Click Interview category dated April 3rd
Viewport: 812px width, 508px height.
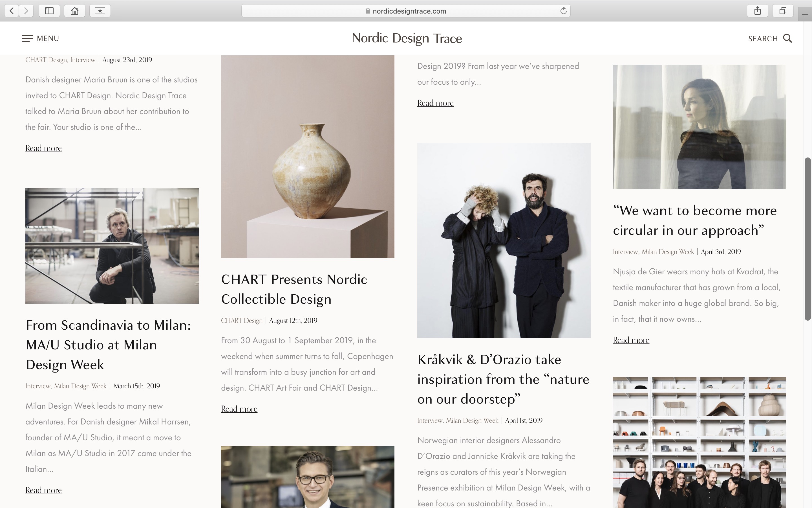(625, 252)
